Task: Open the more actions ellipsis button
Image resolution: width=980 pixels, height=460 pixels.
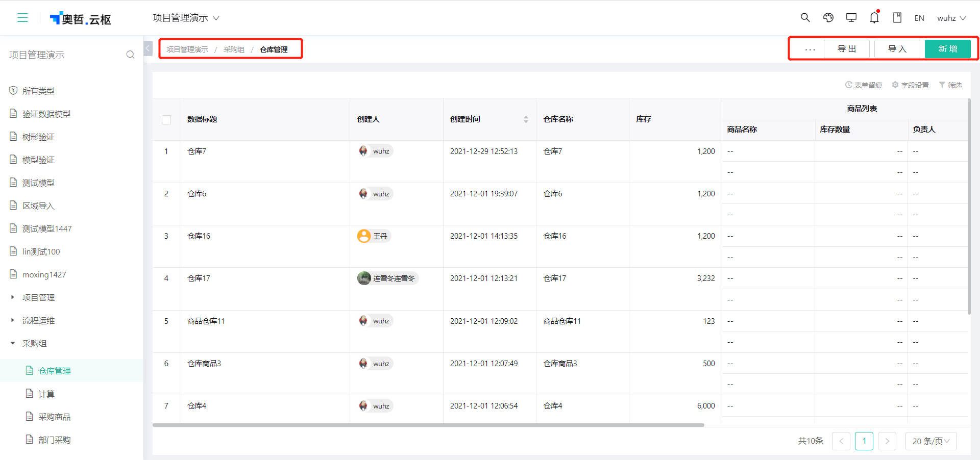Action: tap(810, 49)
